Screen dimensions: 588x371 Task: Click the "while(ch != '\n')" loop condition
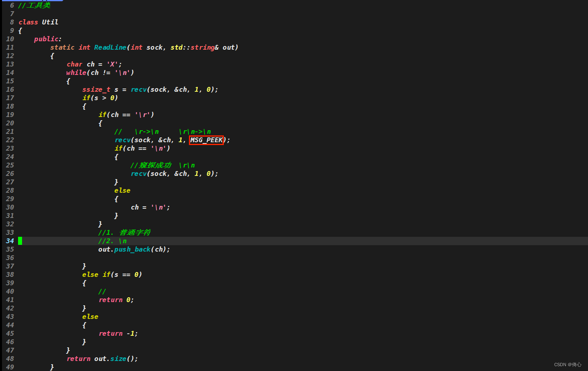[100, 73]
